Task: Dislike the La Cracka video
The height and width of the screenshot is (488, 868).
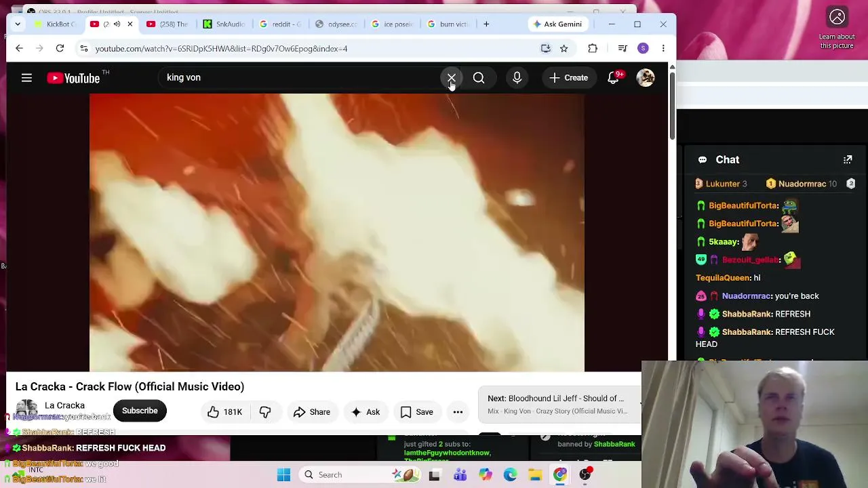Action: click(x=265, y=412)
